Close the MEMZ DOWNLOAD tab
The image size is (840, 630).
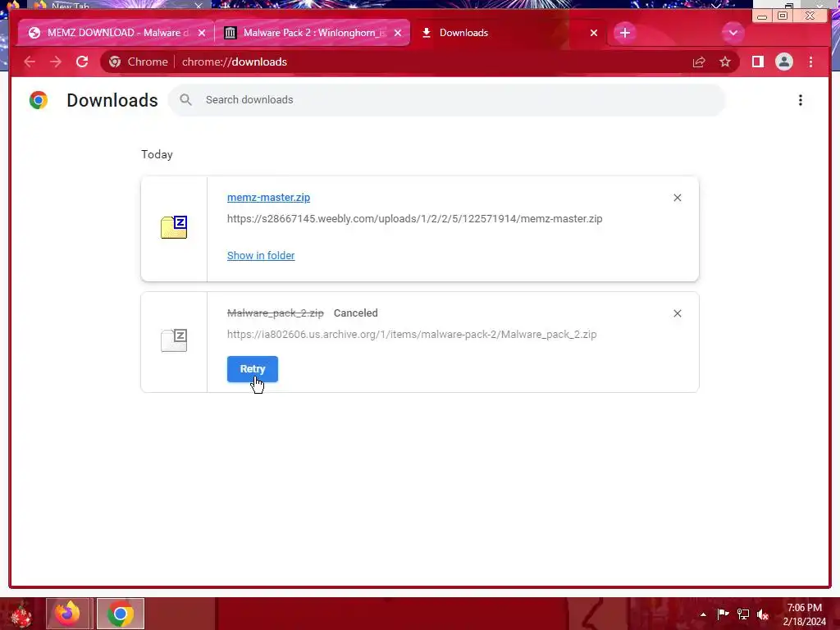tap(202, 33)
